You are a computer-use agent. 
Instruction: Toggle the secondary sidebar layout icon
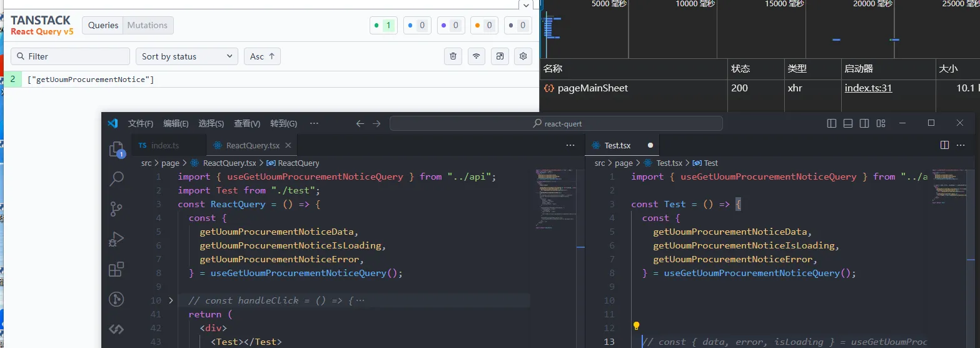864,123
